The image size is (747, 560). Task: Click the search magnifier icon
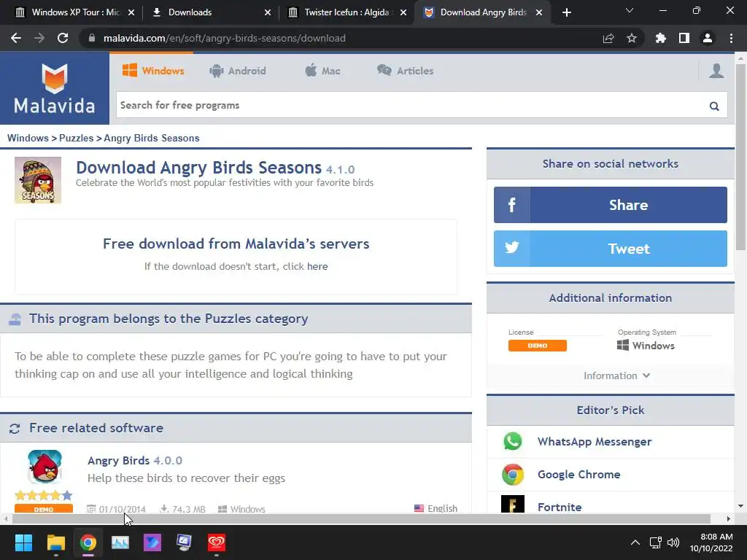(713, 106)
